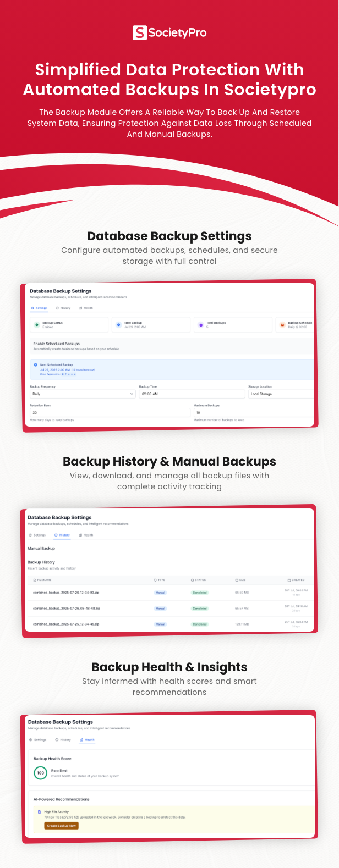339x868 pixels.
Task: Open Health tab in the Backup History panel
Action: click(x=86, y=535)
